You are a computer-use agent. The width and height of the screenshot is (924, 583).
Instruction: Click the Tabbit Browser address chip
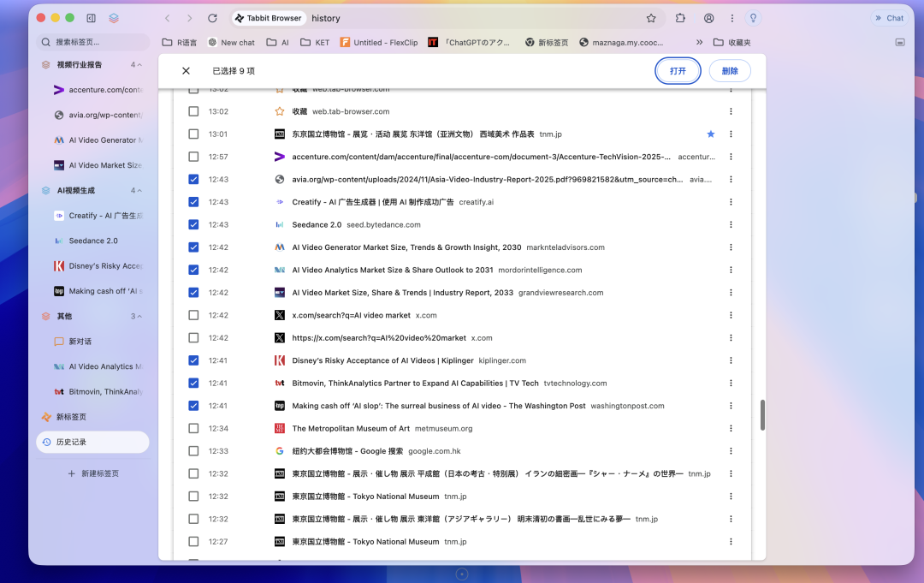point(269,18)
